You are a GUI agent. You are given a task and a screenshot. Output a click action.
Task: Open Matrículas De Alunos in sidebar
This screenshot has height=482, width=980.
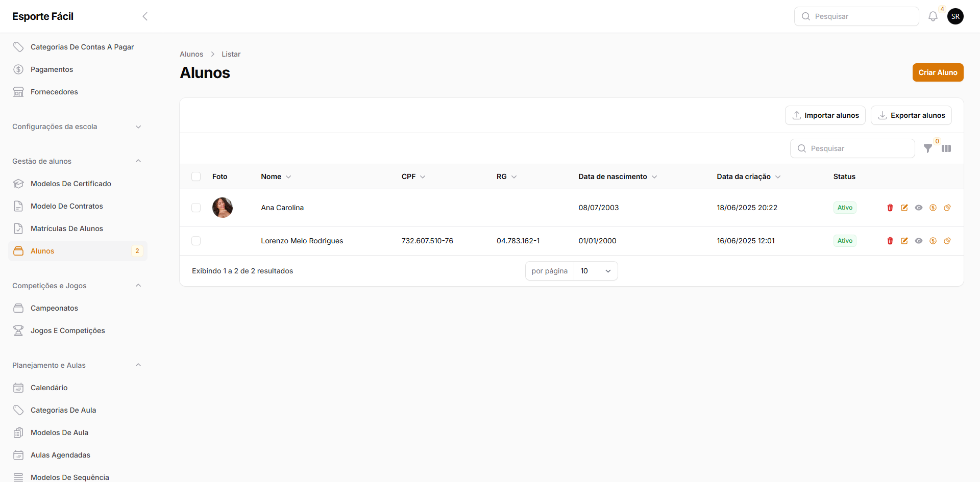tap(67, 229)
